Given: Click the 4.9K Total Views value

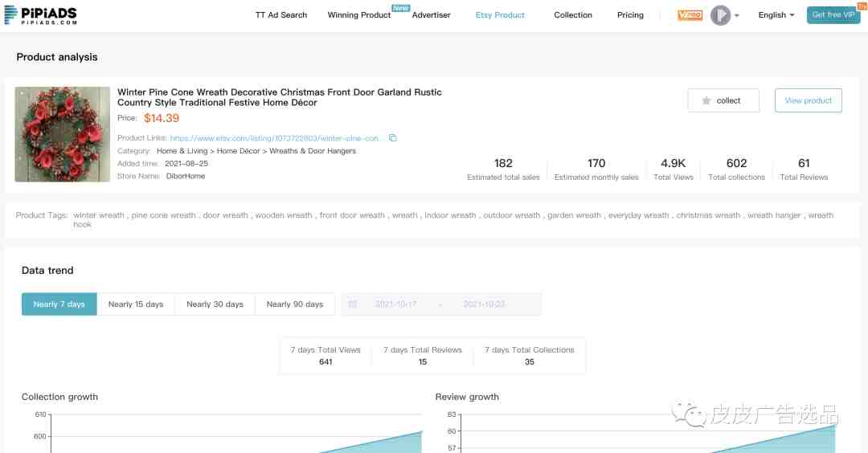Looking at the screenshot, I should (x=674, y=163).
